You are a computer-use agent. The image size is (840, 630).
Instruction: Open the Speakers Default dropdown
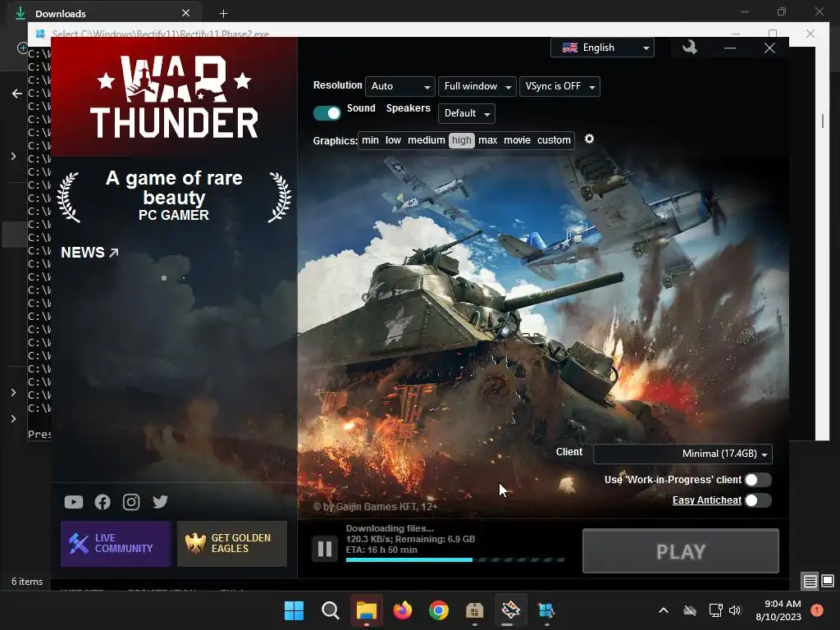click(466, 113)
